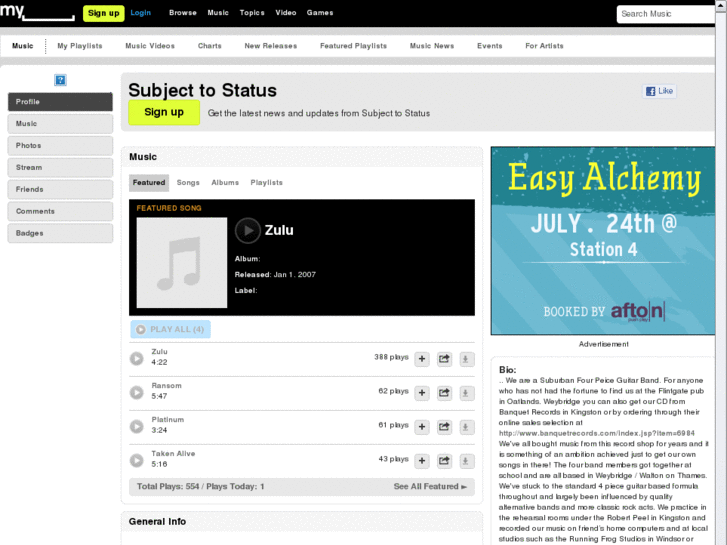Click the page vertical scrollbar
The height and width of the screenshot is (545, 727).
coord(721,272)
